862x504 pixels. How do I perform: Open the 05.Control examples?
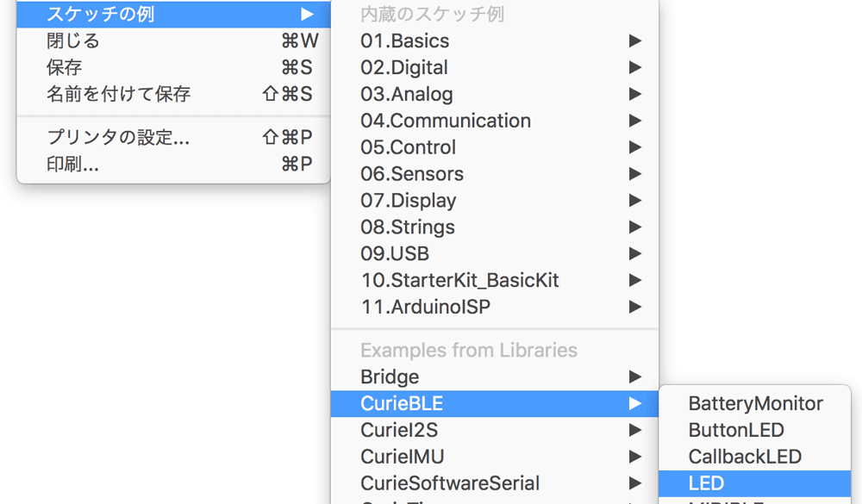click(x=494, y=147)
